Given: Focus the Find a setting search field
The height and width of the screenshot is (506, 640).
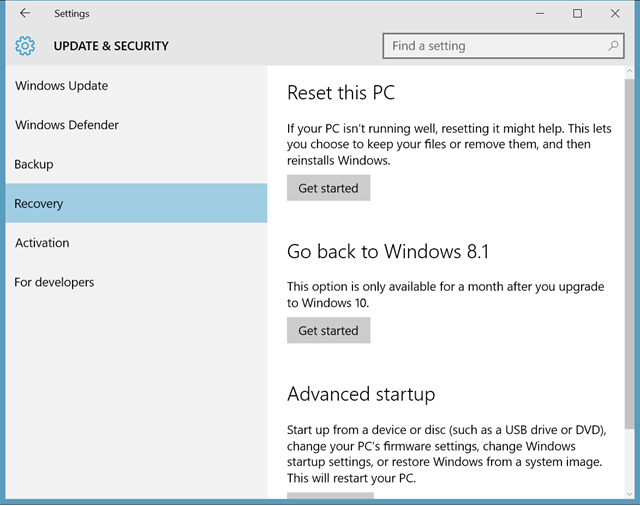Looking at the screenshot, I should (x=503, y=46).
